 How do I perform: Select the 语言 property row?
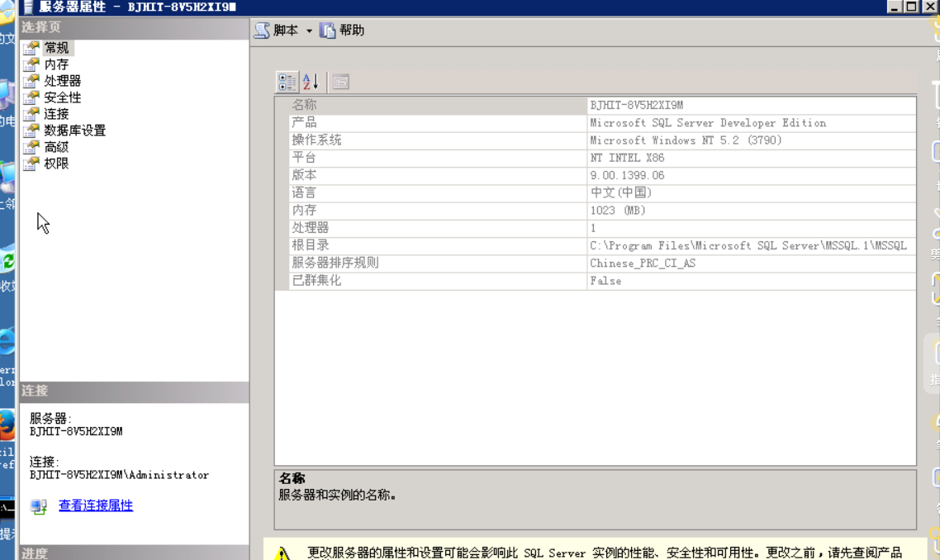pyautogui.click(x=596, y=192)
